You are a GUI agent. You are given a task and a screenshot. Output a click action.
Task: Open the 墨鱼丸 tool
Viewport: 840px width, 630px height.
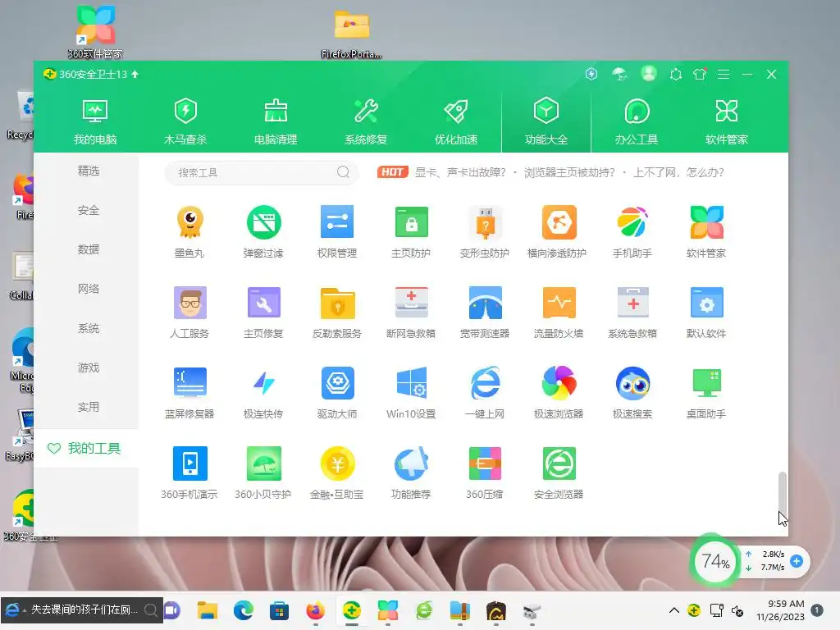point(189,231)
